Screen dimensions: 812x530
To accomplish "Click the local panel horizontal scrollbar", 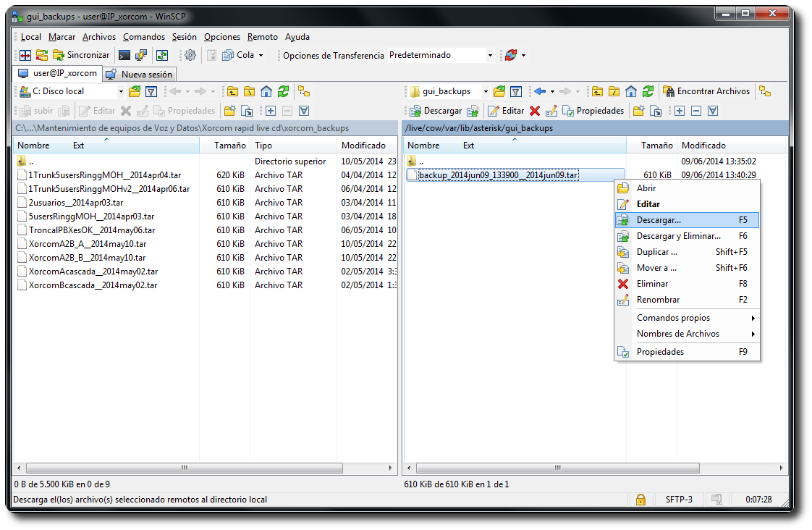I will coord(185,468).
